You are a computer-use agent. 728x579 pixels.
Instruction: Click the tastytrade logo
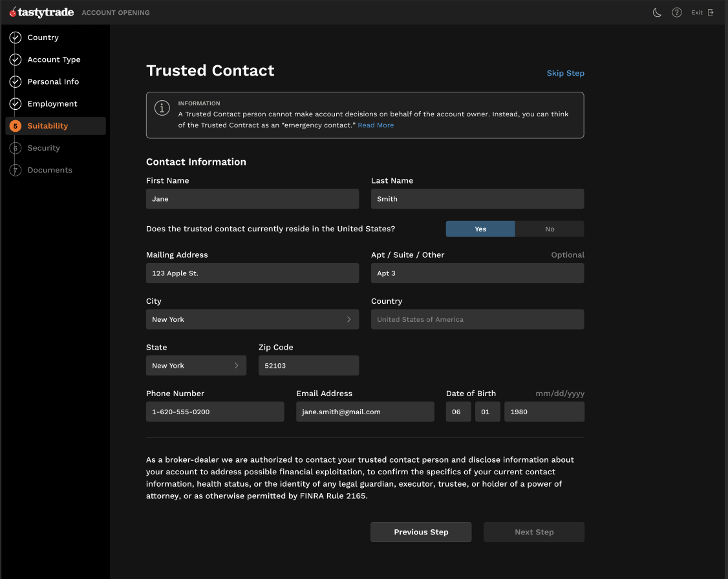click(42, 12)
